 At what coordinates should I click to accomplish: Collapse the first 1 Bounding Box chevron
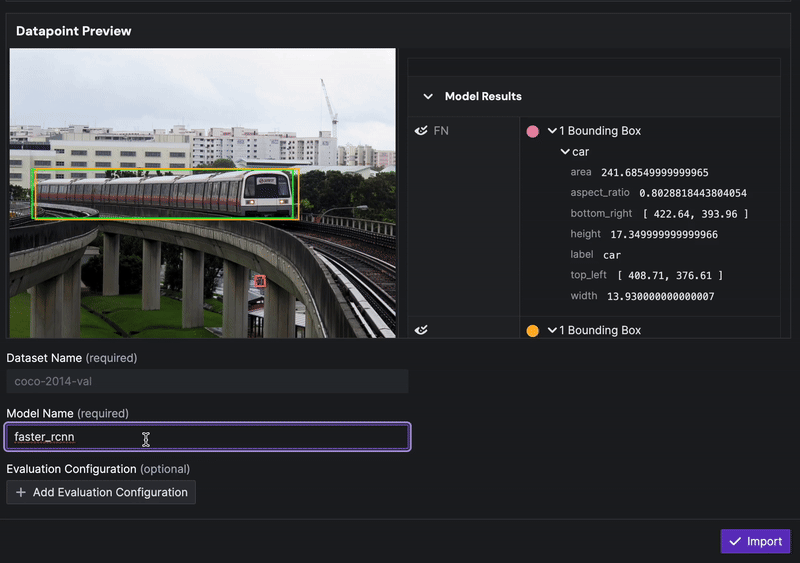[x=552, y=131]
